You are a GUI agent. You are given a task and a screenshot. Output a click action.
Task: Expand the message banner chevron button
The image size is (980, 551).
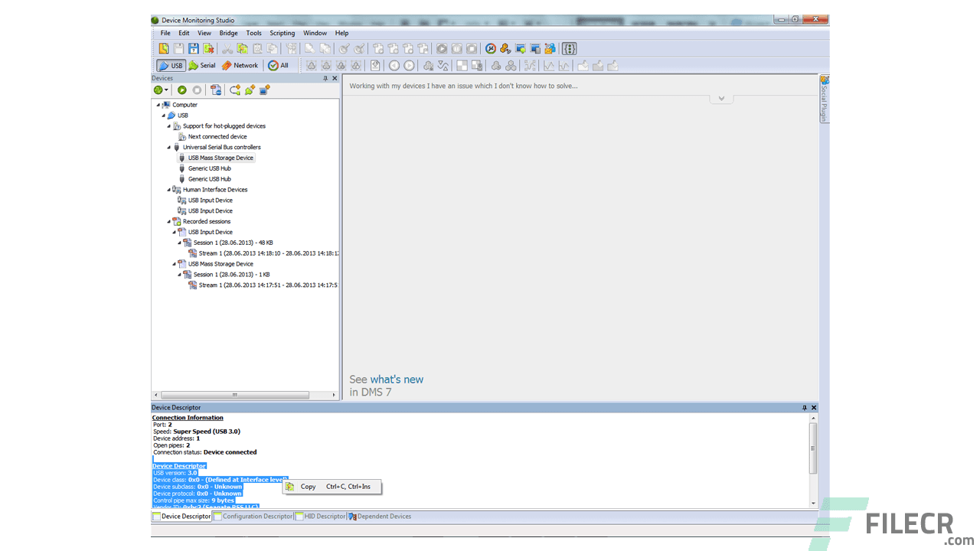click(720, 98)
